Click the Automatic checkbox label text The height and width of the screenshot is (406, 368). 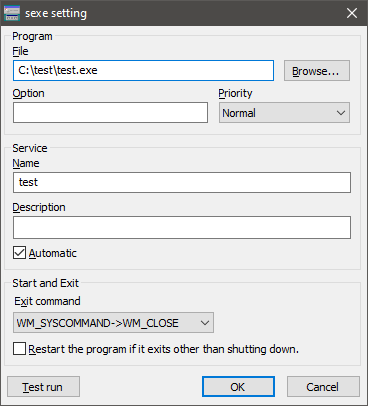tap(53, 253)
